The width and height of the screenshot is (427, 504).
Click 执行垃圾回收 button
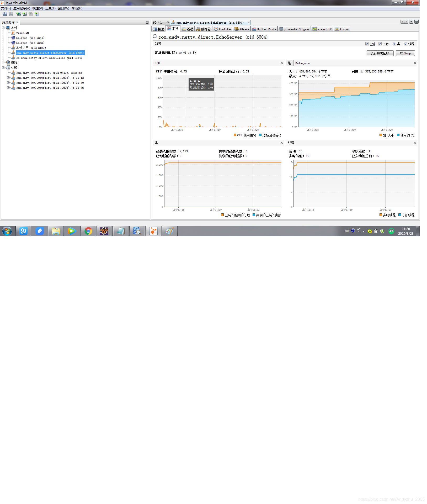pos(380,53)
